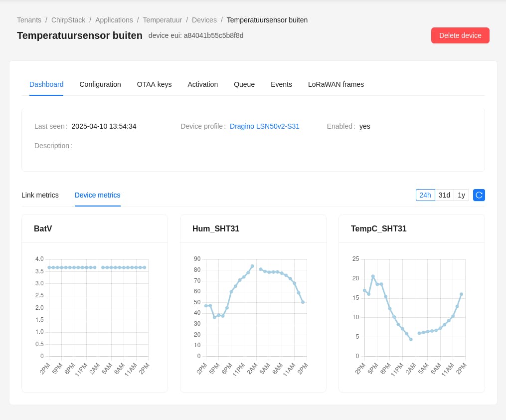Open the Activation tab
Viewport: 506px width, 420px height.
202,84
